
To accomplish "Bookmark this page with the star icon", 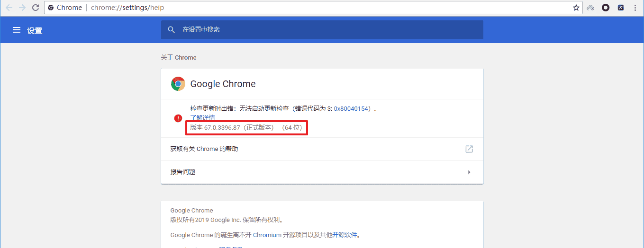I will pyautogui.click(x=576, y=8).
